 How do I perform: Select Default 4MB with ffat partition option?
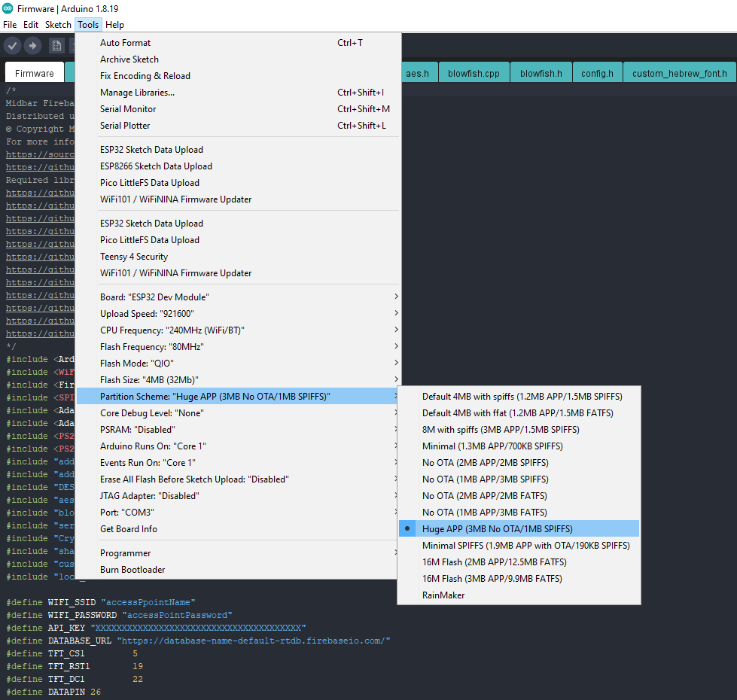point(519,413)
